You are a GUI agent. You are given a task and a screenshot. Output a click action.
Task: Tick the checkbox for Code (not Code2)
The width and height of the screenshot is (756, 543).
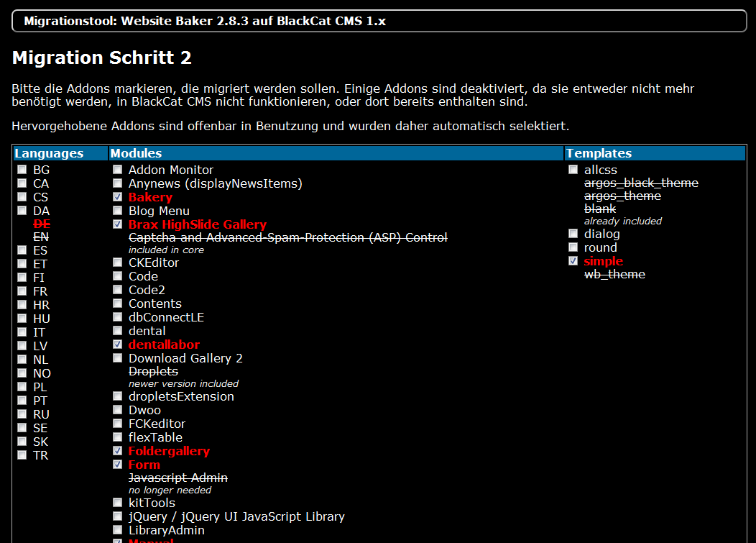(x=118, y=275)
